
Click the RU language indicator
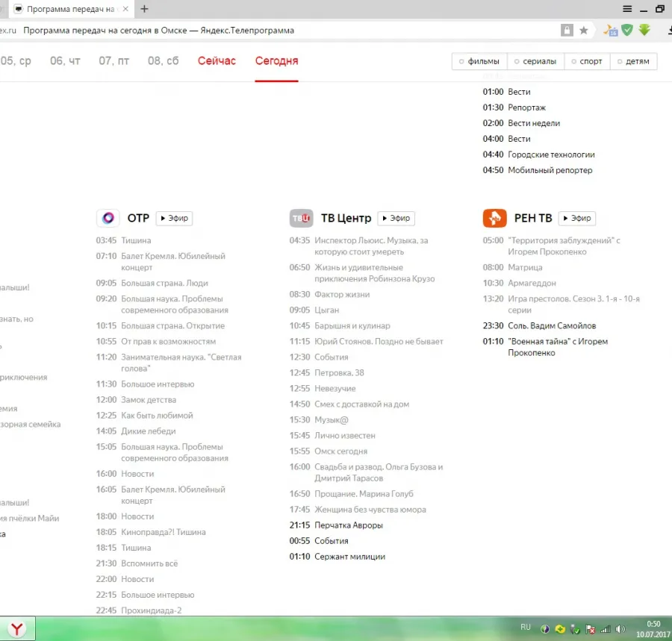[x=526, y=628]
